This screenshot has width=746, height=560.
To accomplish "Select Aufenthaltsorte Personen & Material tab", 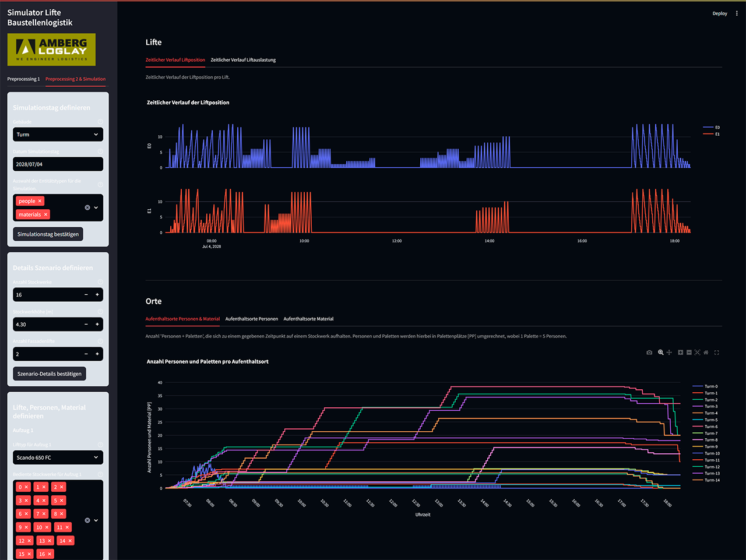I will (183, 319).
